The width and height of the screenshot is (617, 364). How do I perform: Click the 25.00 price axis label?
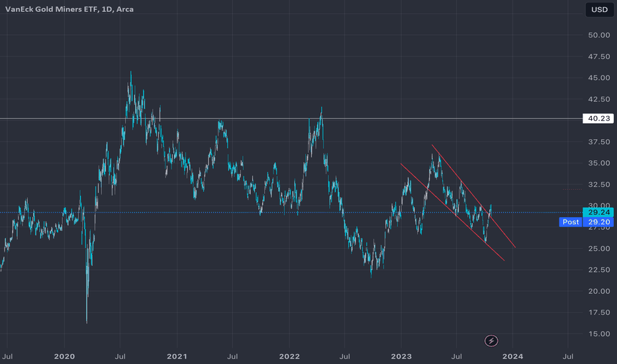599,249
